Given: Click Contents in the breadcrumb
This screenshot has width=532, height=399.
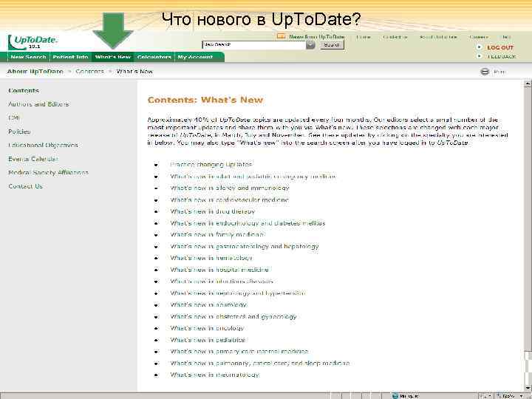Looking at the screenshot, I should (x=89, y=72).
